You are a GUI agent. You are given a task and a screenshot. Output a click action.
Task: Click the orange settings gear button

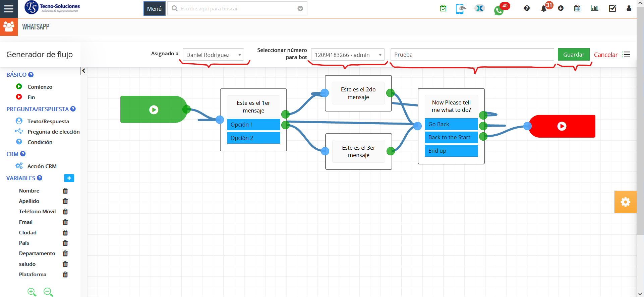[625, 202]
